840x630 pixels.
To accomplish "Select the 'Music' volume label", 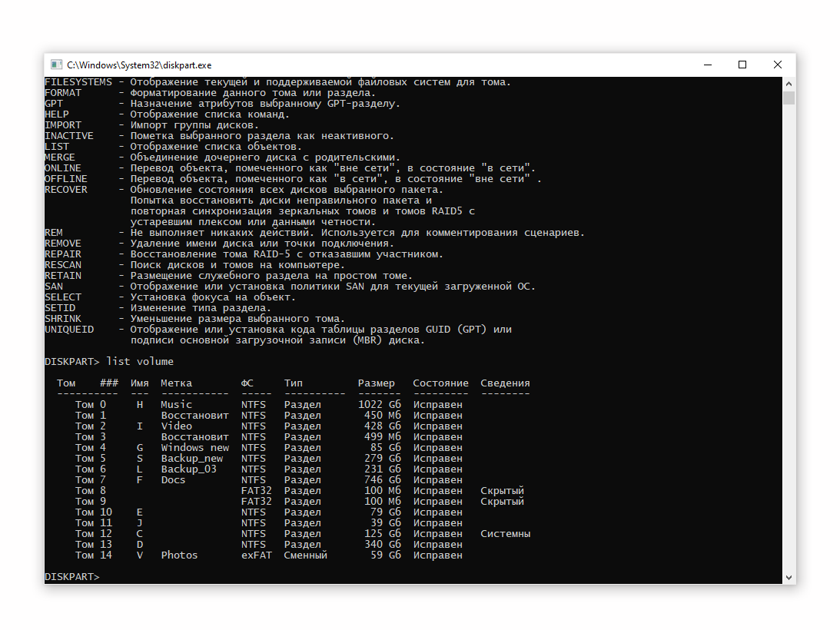I will [x=176, y=404].
